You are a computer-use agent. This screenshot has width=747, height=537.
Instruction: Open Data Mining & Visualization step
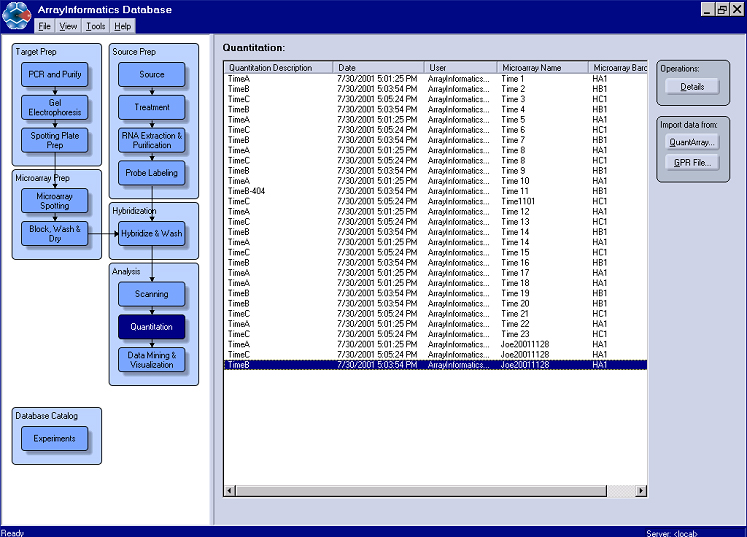[x=151, y=360]
